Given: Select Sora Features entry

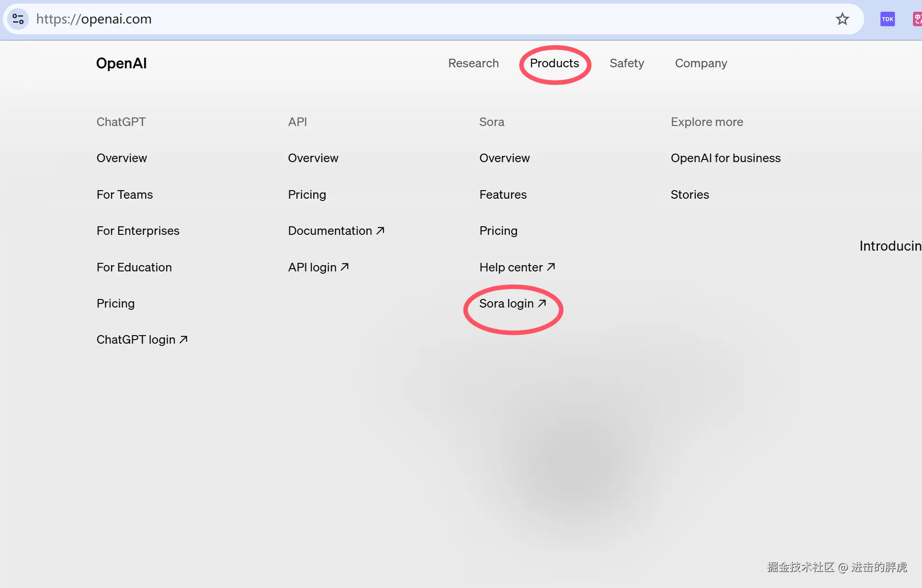Looking at the screenshot, I should 503,195.
